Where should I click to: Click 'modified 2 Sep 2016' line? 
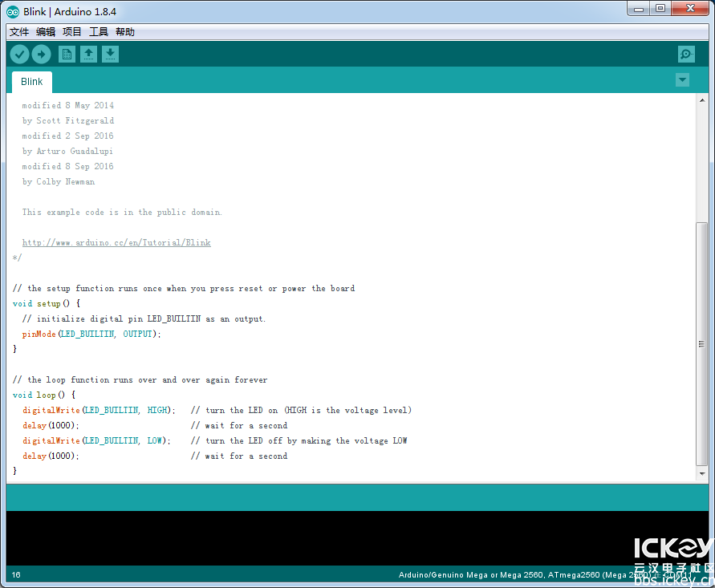(x=68, y=136)
